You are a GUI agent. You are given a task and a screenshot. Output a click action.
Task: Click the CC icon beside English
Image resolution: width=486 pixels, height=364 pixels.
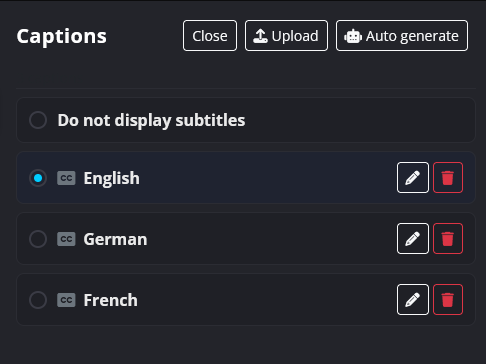coord(66,178)
